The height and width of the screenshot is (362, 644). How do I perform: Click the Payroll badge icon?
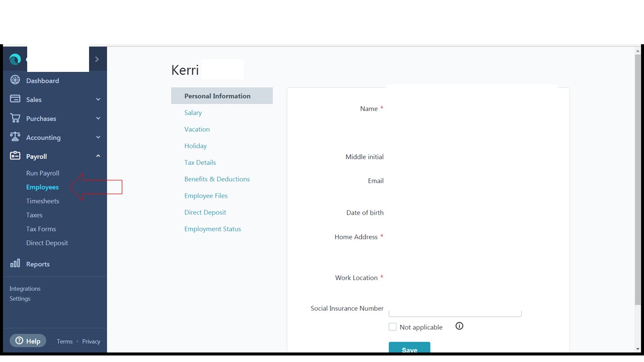(15, 156)
